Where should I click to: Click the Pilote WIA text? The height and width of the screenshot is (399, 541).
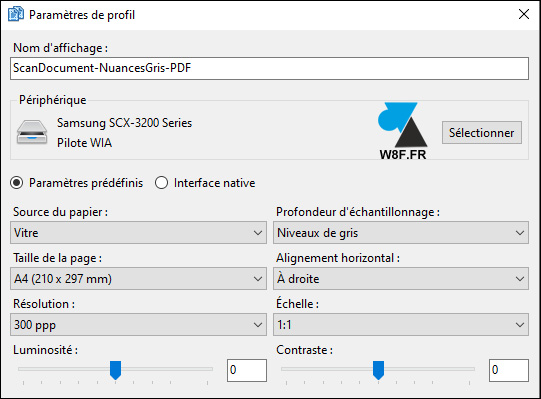click(x=85, y=143)
